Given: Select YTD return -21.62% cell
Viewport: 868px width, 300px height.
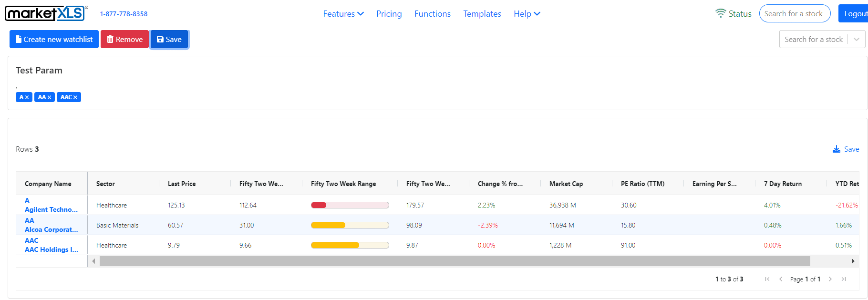Looking at the screenshot, I should [x=847, y=205].
